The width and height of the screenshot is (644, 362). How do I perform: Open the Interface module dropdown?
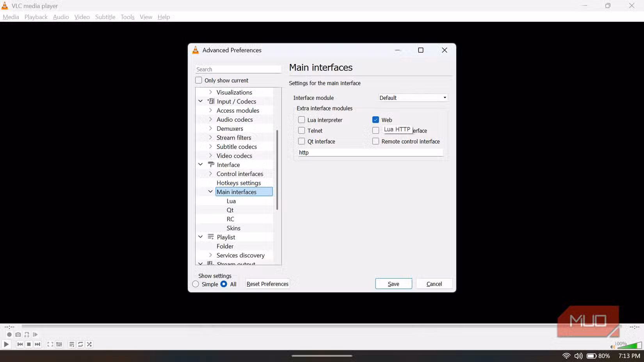(x=413, y=98)
